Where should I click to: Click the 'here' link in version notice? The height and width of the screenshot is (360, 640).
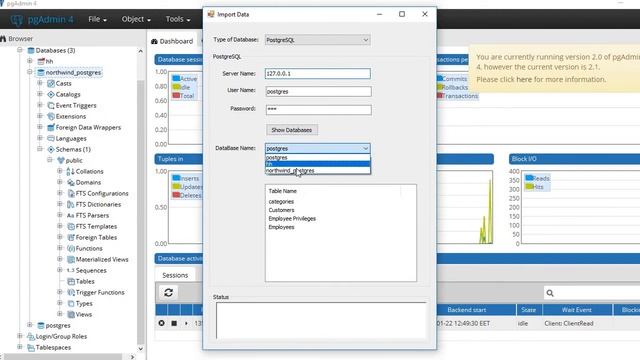coord(524,79)
